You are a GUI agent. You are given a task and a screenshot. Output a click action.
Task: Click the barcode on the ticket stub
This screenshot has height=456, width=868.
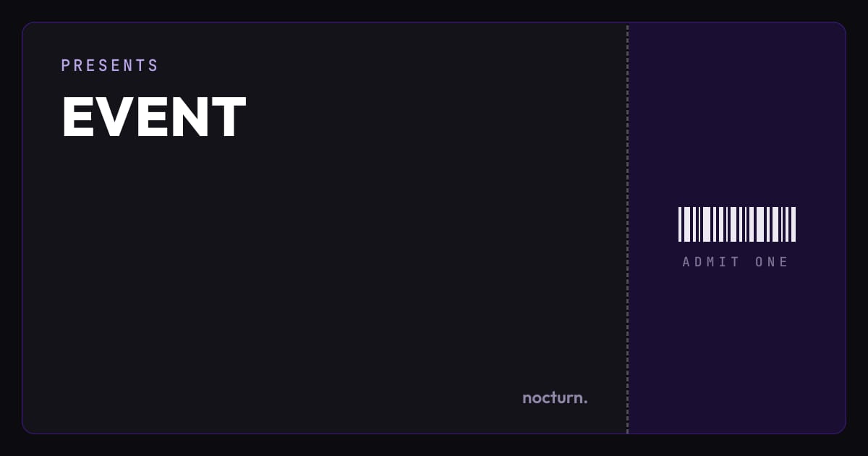click(737, 224)
